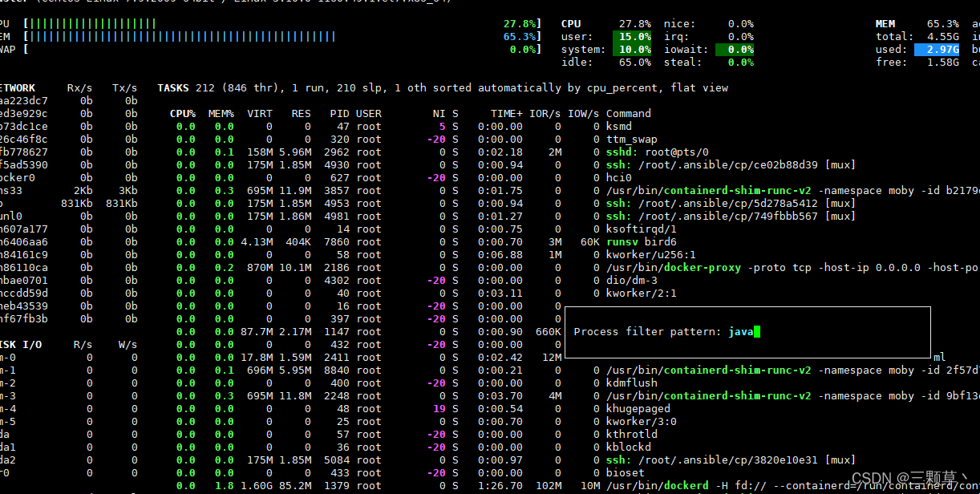Click the ssh ce02b88d39 mux command

(731, 165)
